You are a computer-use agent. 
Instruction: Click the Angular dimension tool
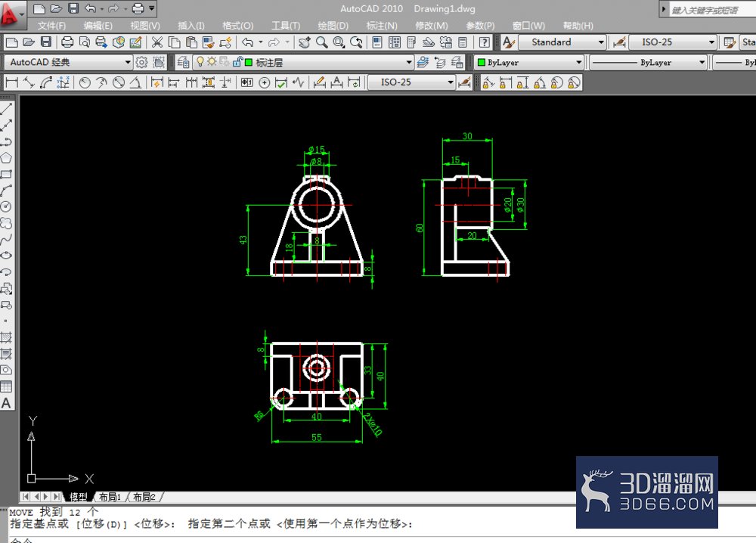click(x=136, y=82)
